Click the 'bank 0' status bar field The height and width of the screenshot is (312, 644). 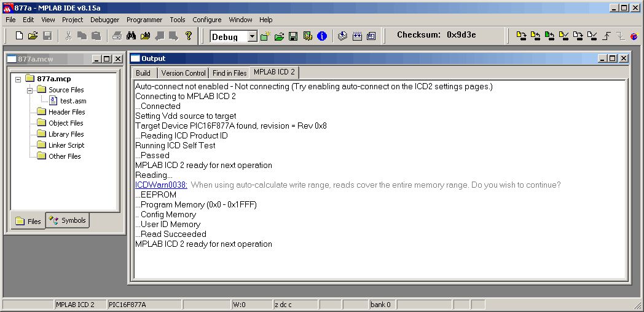pos(382,305)
